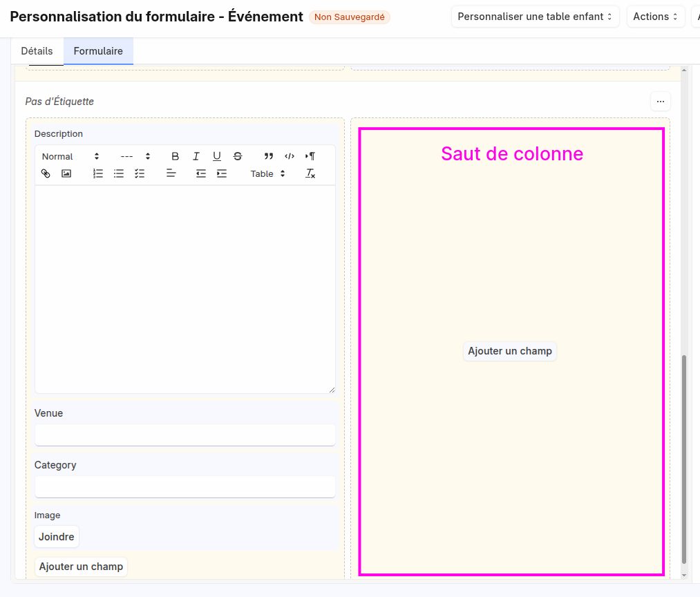Open the Actions menu
The width and height of the screenshot is (700, 597).
[655, 17]
